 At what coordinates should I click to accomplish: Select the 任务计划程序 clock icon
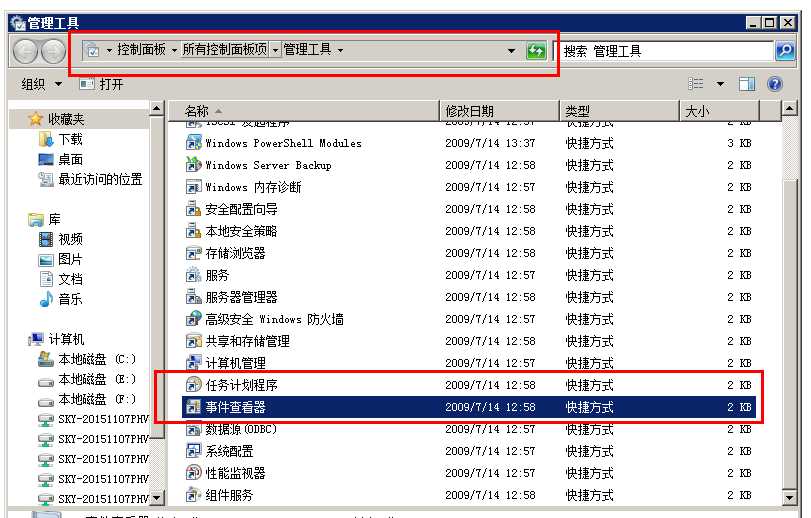tap(193, 385)
